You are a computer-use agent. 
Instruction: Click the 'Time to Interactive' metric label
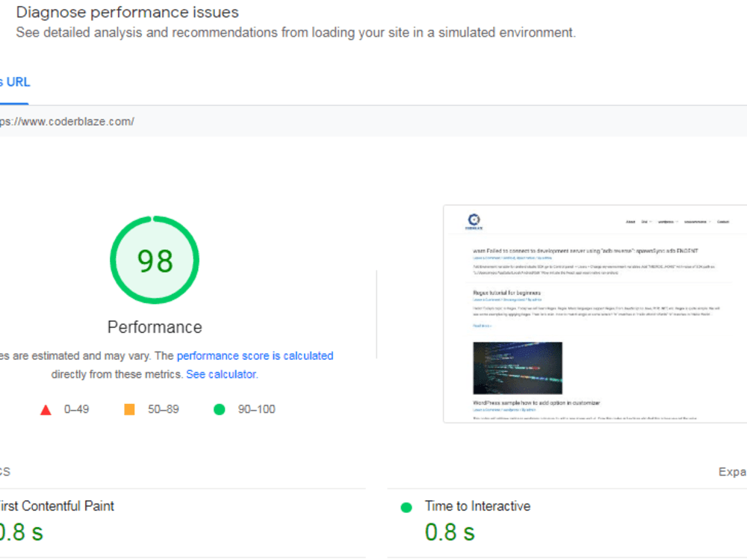click(477, 505)
